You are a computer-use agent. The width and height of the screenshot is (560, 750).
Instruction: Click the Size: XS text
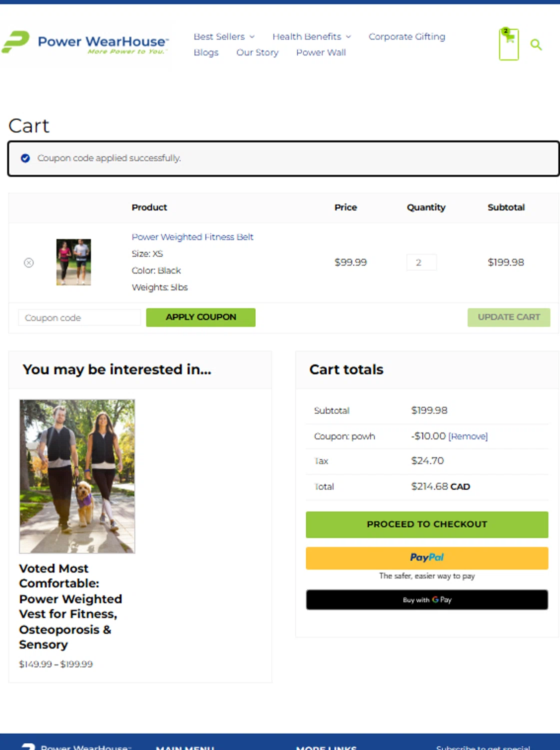click(x=147, y=254)
